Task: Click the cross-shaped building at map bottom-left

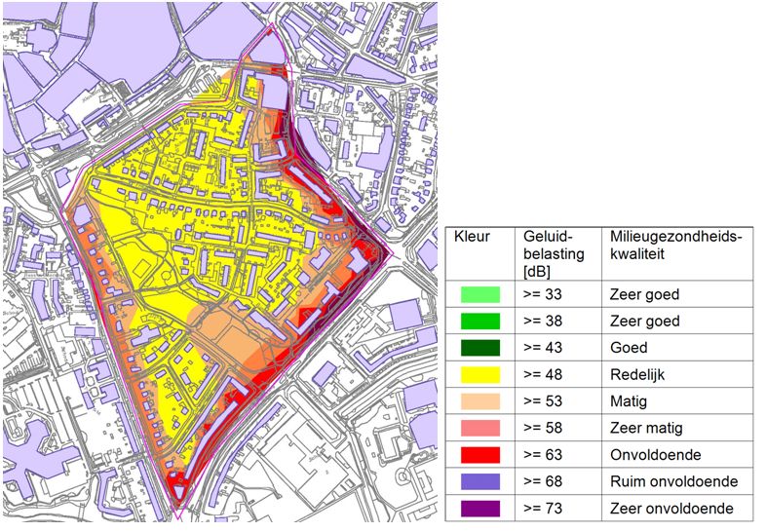Action: [x=37, y=457]
